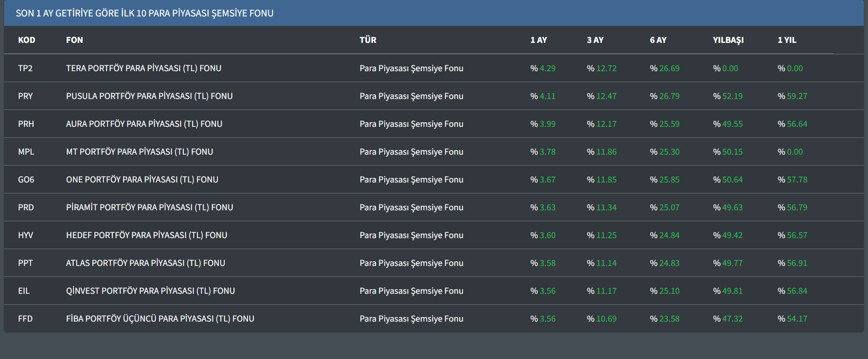Open PİRAMİT PORTFÖY PARA PİYASASI fund
This screenshot has width=868, height=359.
pos(150,208)
